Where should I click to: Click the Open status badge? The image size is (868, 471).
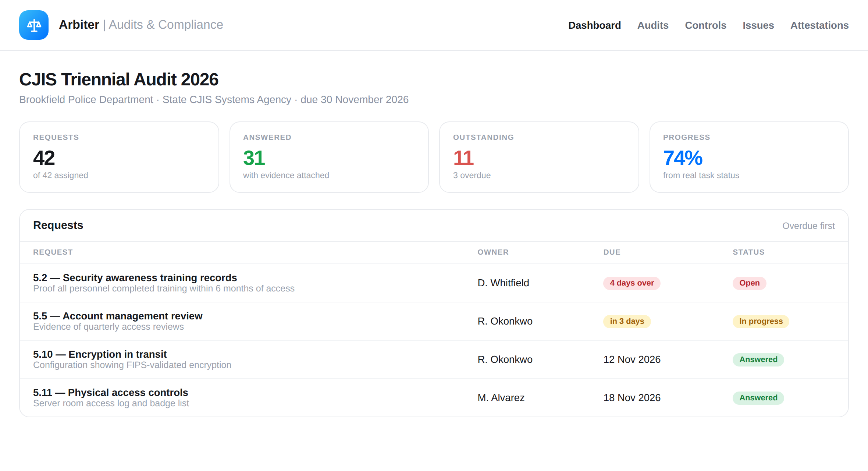(750, 283)
